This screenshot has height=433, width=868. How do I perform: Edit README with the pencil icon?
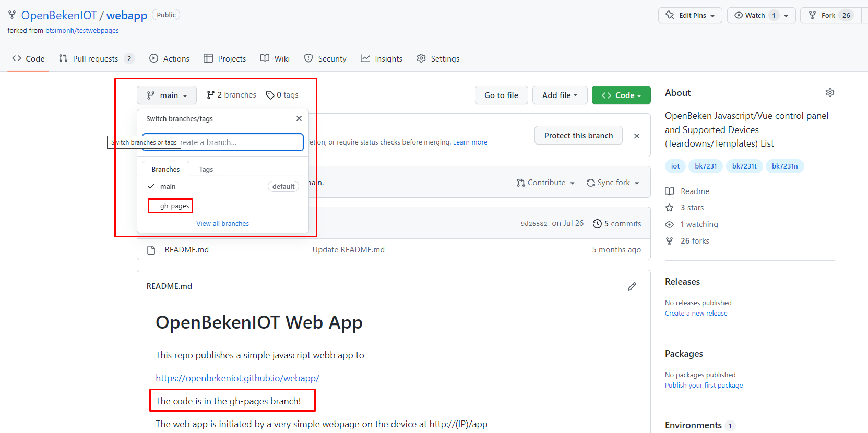[x=632, y=286]
